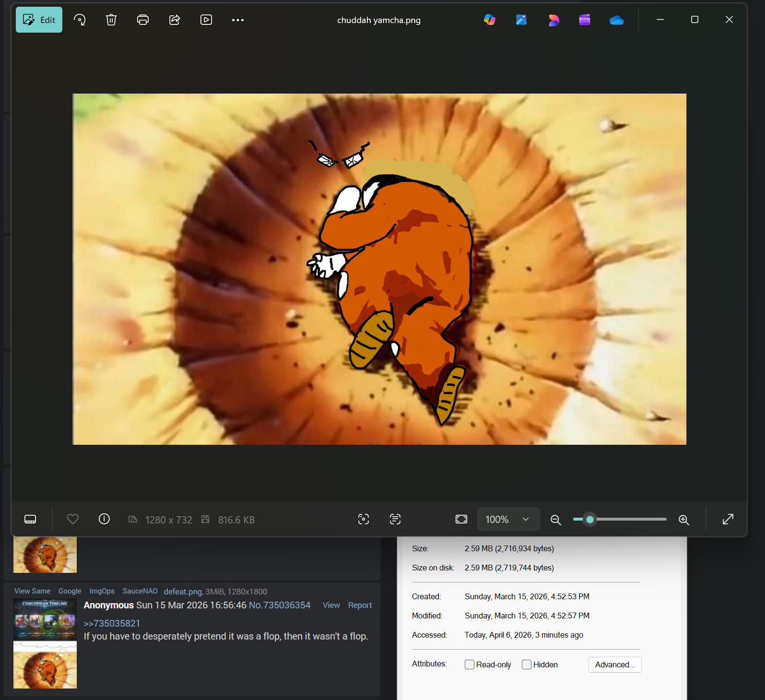Viewport: 765px width, 700px height.
Task: Follow the >>735035821 quote link
Action: (x=112, y=623)
